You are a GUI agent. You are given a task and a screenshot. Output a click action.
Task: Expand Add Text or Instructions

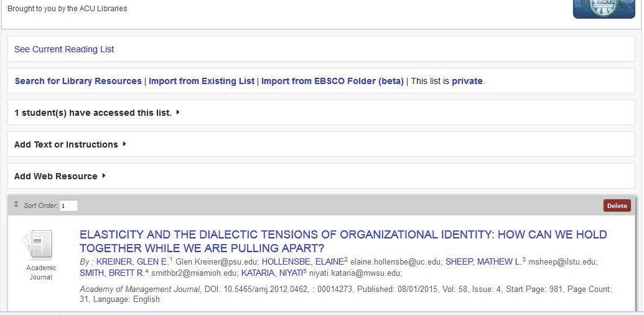(70, 144)
